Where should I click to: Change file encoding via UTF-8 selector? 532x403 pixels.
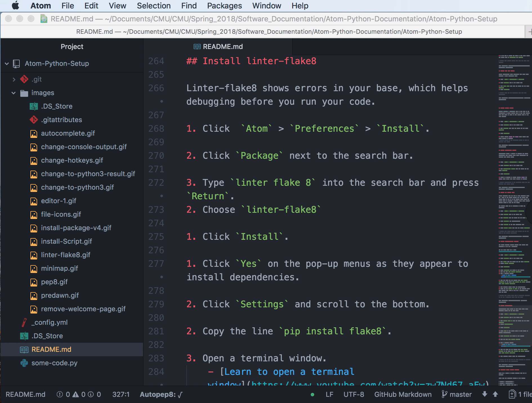(x=354, y=395)
